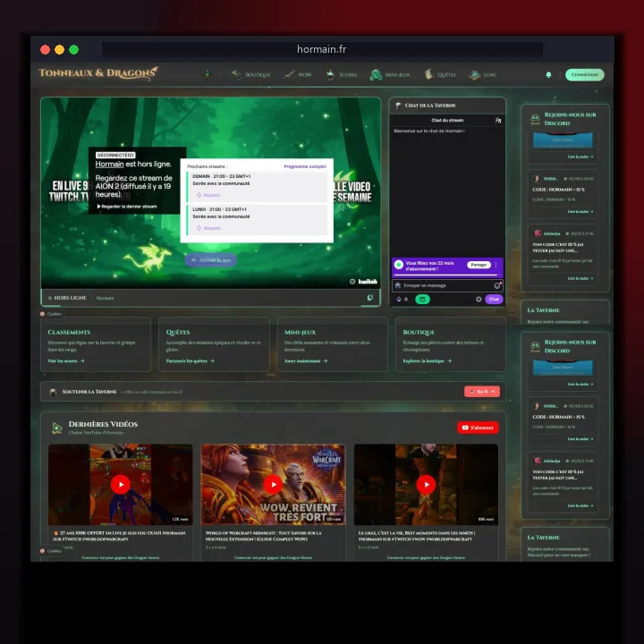The image size is (644, 644).
Task: Follow the Explorer la boutique link
Action: (428, 360)
